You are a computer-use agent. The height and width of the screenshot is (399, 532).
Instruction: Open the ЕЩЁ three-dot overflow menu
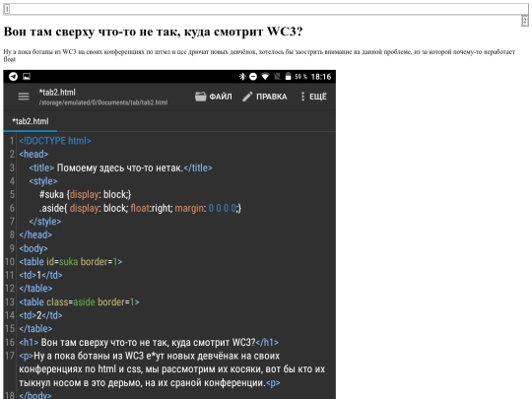[x=313, y=97]
